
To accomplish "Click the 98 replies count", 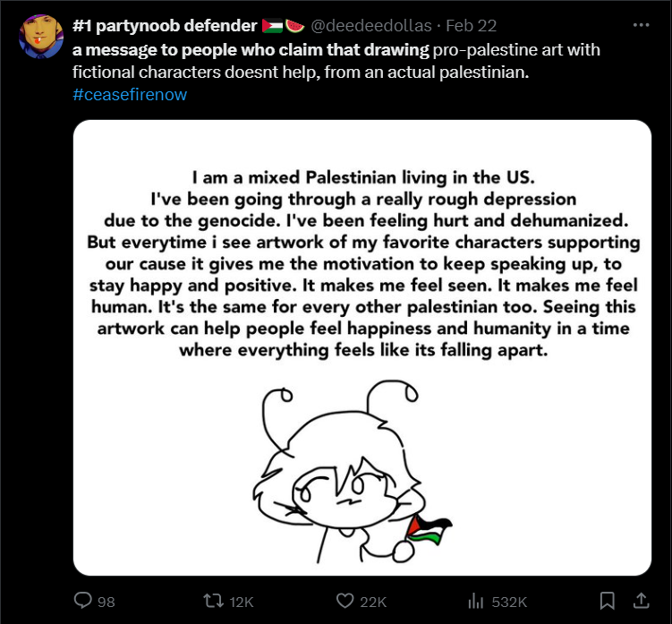I will [x=106, y=602].
